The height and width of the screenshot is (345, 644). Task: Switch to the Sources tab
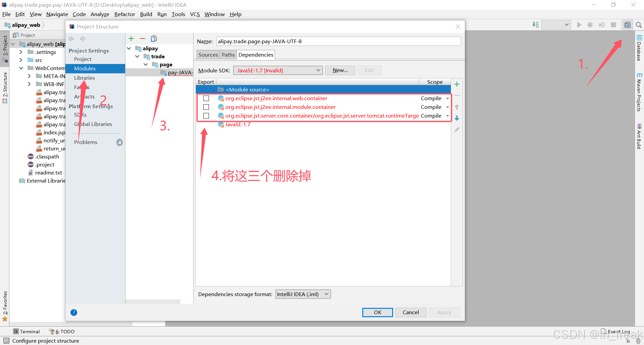click(x=208, y=55)
